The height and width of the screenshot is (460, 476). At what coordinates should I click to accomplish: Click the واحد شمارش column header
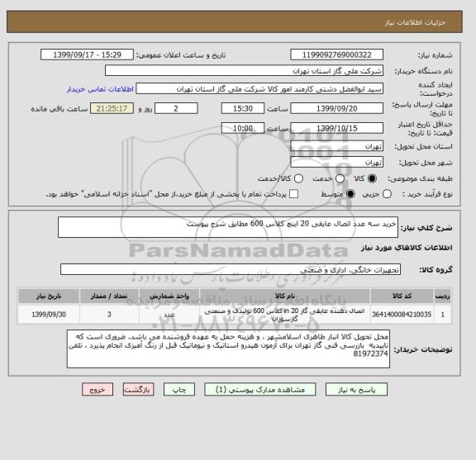pyautogui.click(x=169, y=296)
